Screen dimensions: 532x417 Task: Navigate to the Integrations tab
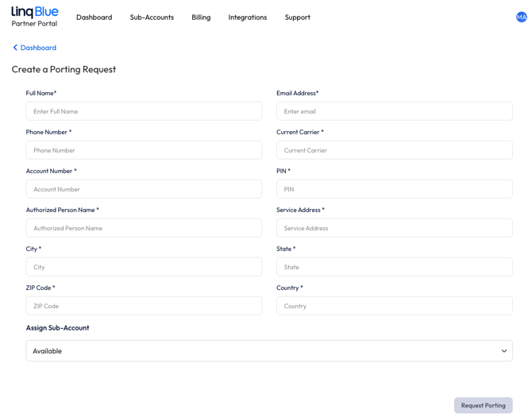click(247, 17)
